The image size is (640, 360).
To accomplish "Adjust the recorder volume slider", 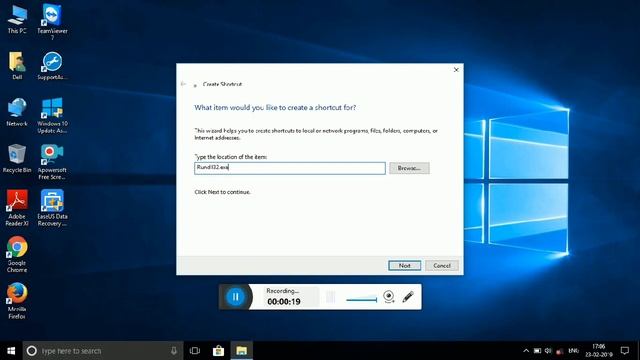I will click(362, 300).
